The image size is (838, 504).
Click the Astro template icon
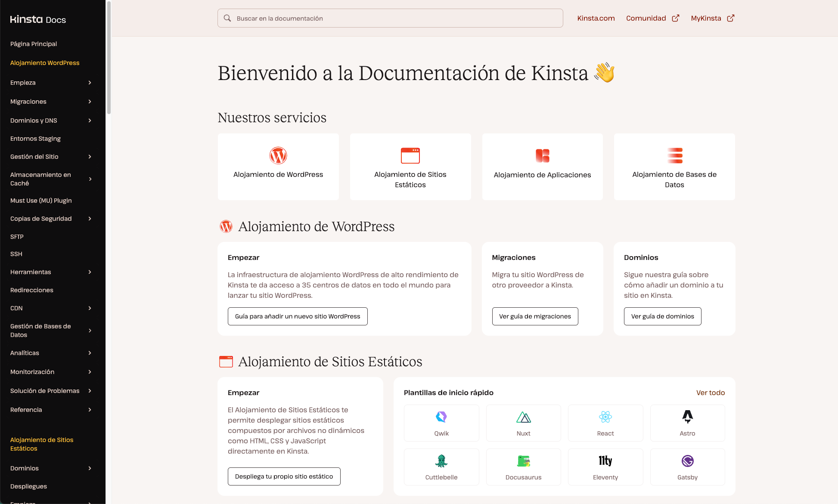[687, 417]
